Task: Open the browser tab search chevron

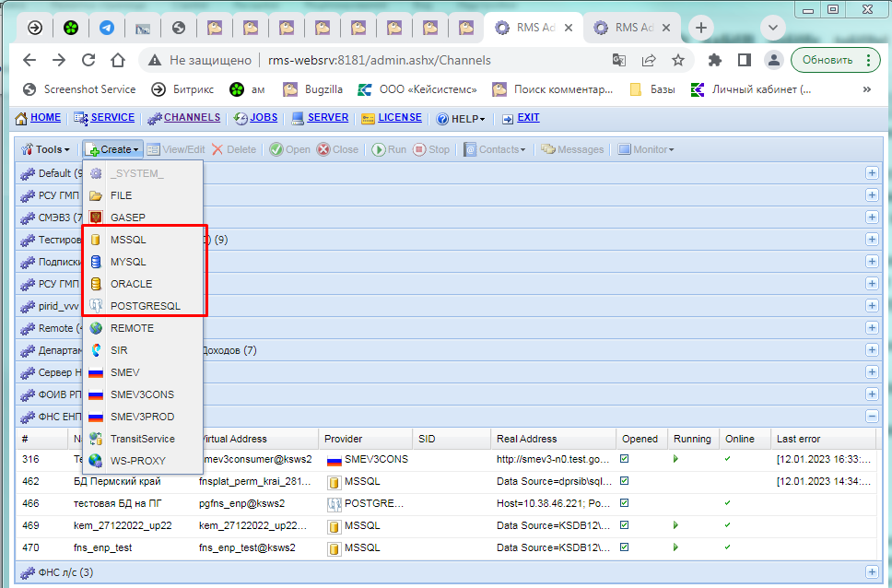Action: tap(772, 28)
